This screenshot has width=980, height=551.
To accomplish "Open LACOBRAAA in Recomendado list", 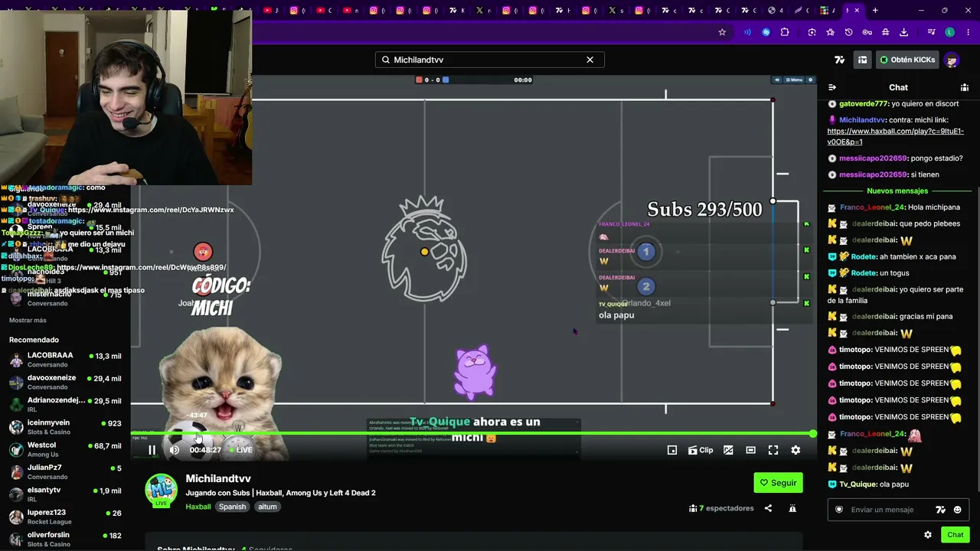I will tap(65, 360).
